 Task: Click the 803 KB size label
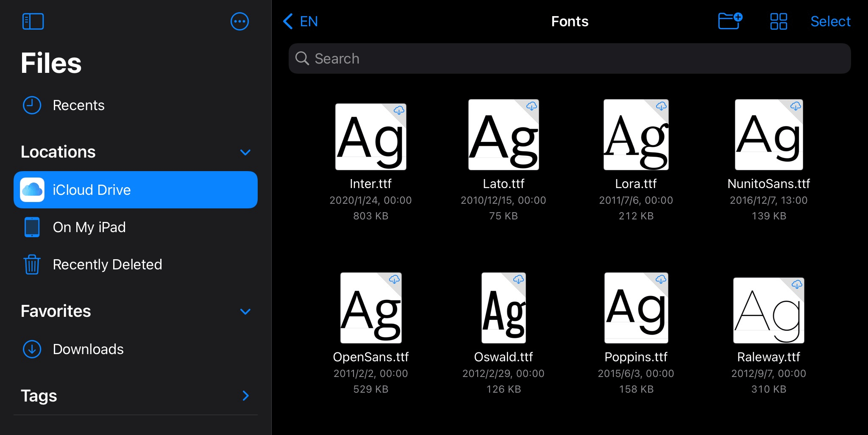tap(371, 216)
